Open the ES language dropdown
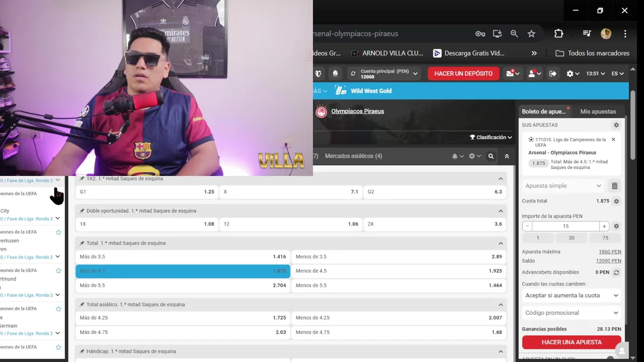 [617, 73]
